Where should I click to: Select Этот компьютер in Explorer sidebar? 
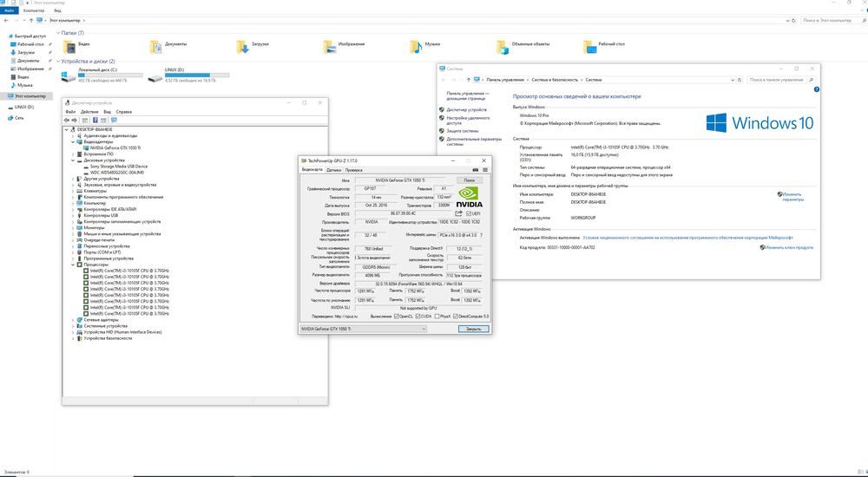[x=27, y=96]
